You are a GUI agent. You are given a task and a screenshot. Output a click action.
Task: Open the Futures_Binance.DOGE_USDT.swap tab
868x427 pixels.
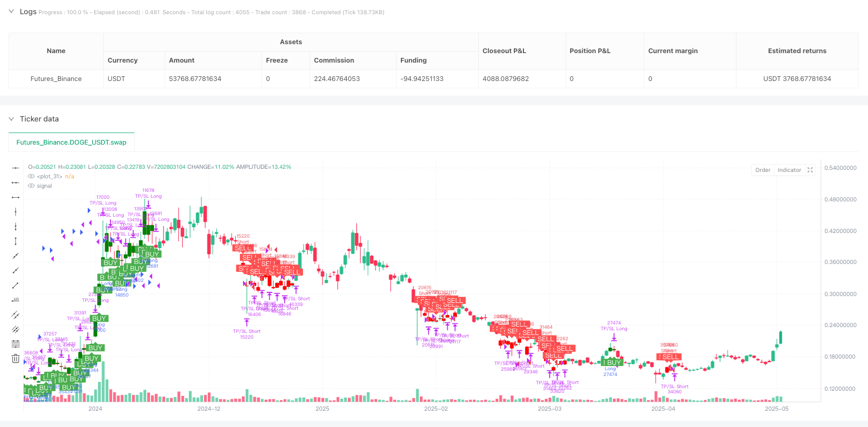72,142
